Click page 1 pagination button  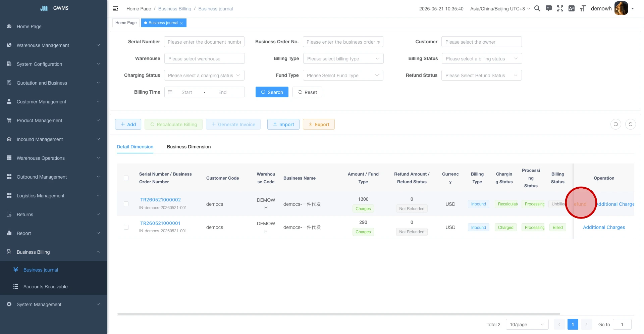(x=573, y=324)
